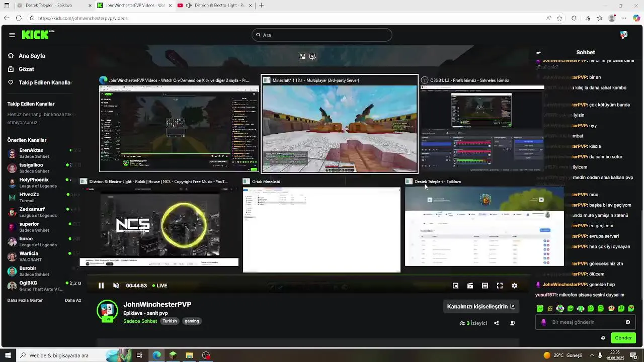Open the Kick hamburger menu
The width and height of the screenshot is (644, 362).
click(12, 35)
